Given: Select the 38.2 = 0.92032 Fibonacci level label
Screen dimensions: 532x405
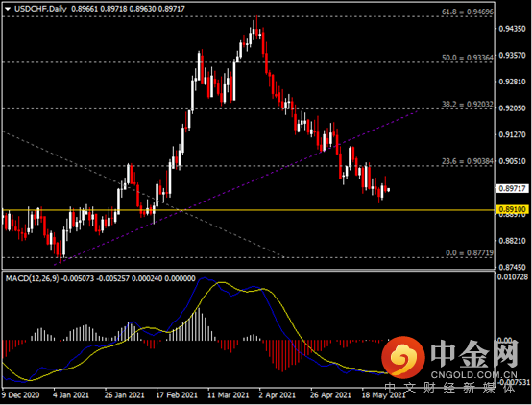Looking at the screenshot, I should [x=468, y=105].
